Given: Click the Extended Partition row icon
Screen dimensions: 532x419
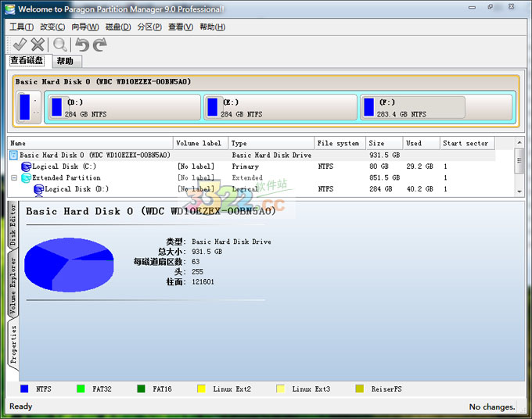Looking at the screenshot, I should [26, 177].
